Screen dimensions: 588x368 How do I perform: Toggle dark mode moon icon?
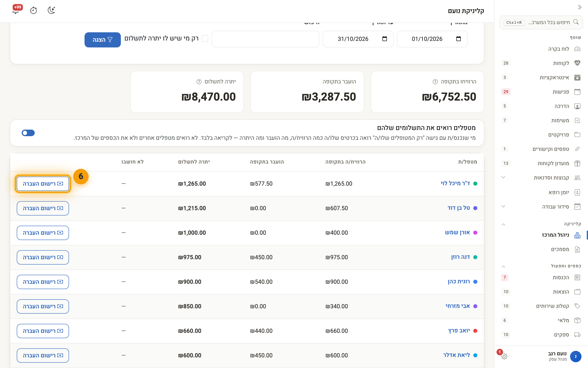pyautogui.click(x=51, y=10)
